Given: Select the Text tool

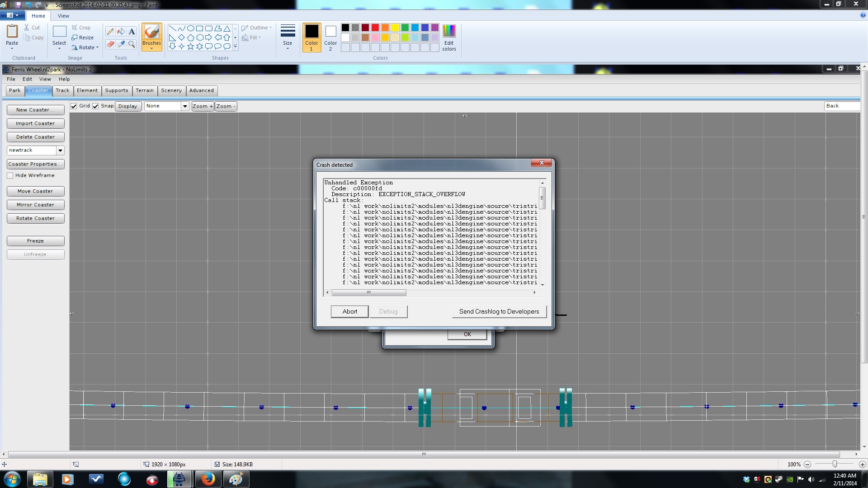Looking at the screenshot, I should 132,31.
